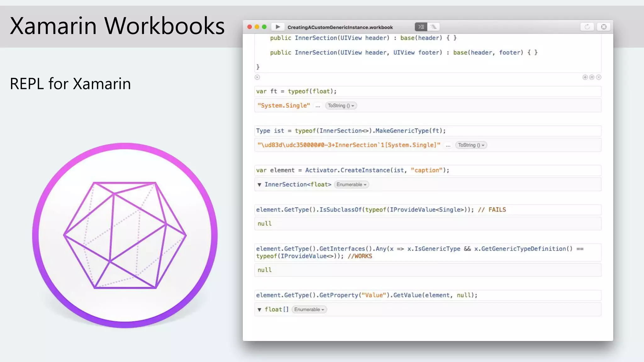Add a documentation cell with the quote icon
This screenshot has width=644, height=362.
(x=592, y=77)
